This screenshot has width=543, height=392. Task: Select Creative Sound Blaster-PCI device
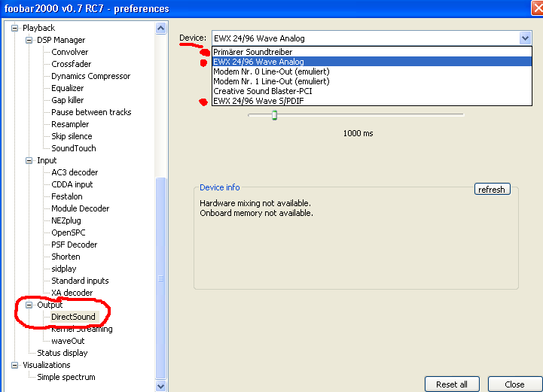(372, 91)
